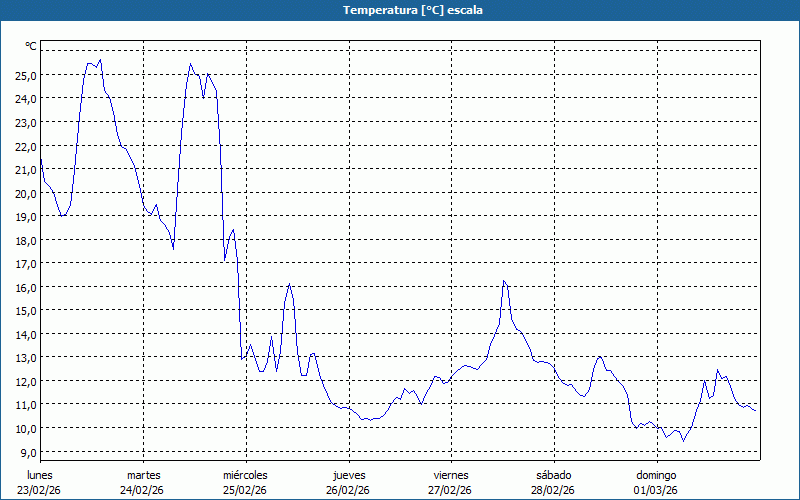Viewport: 800px width, 500px height.
Task: Select the date '23/02/26'
Action: (x=39, y=491)
